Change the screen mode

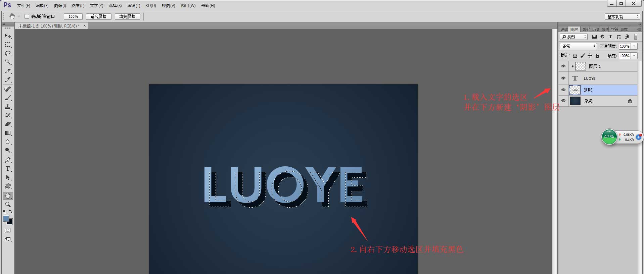[8, 239]
